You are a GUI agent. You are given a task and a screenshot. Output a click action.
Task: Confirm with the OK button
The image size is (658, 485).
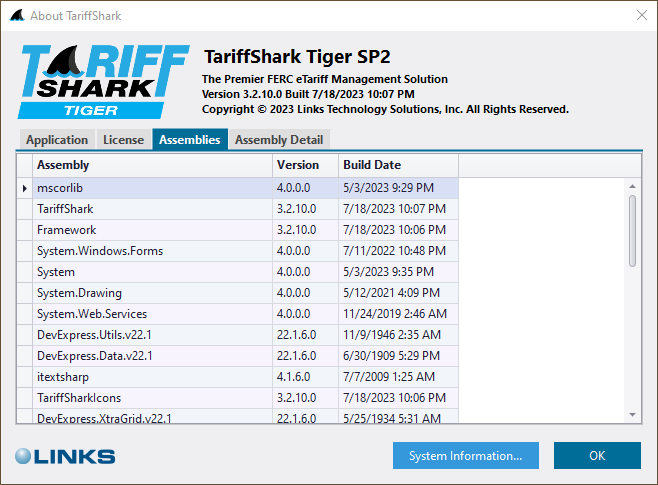[x=597, y=456]
